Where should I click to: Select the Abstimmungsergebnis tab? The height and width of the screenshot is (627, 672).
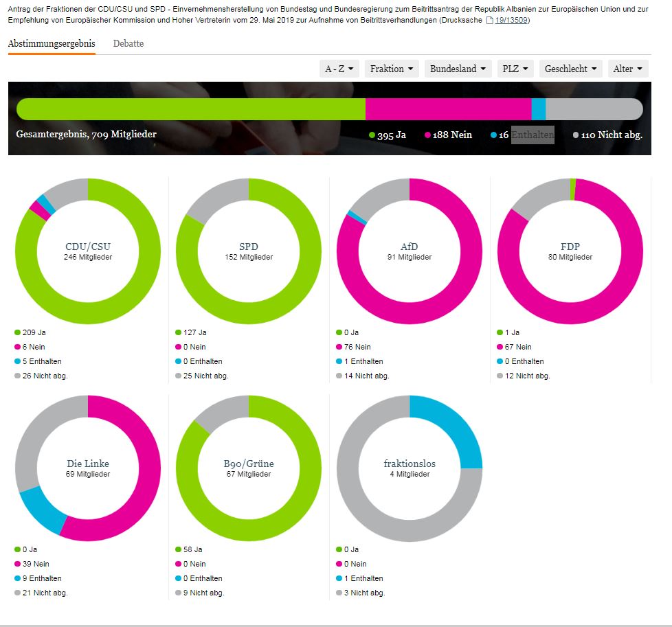[52, 43]
